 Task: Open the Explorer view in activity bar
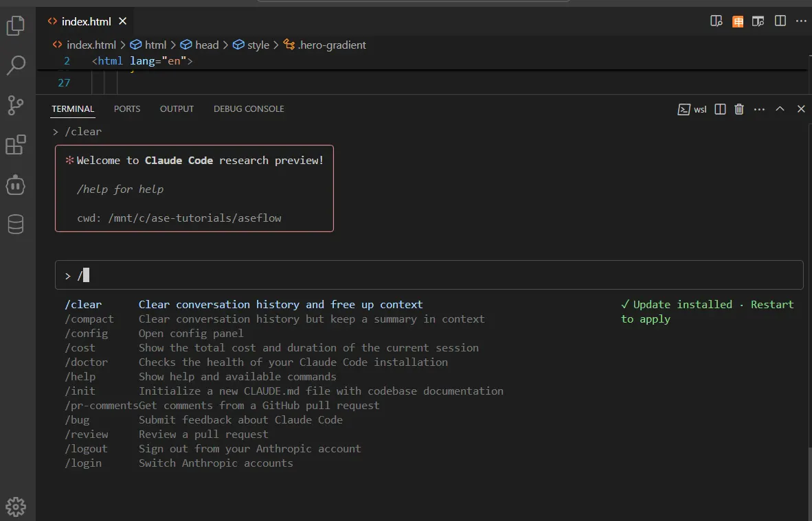pyautogui.click(x=16, y=25)
